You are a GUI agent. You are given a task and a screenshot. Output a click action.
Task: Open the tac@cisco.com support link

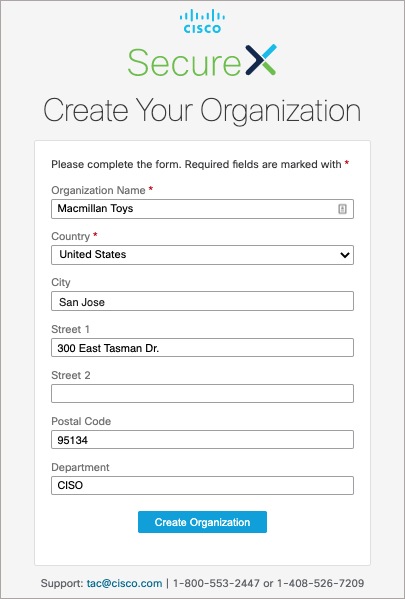[x=125, y=583]
